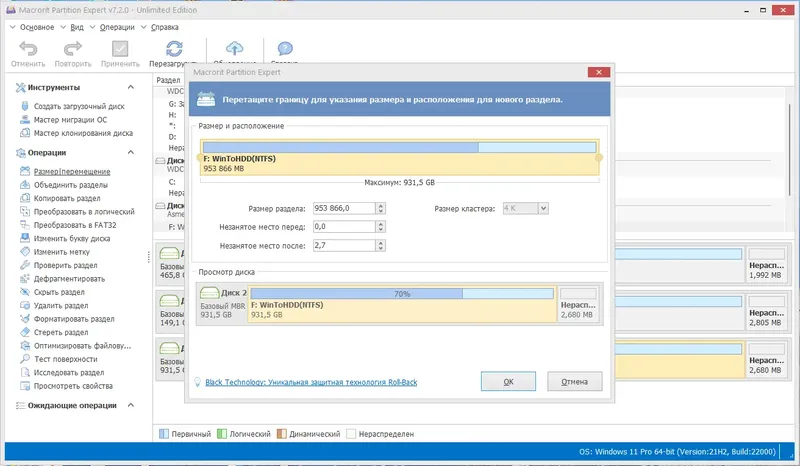The image size is (800, 466).
Task: Open the Размер кластера dropdown
Action: [x=543, y=208]
